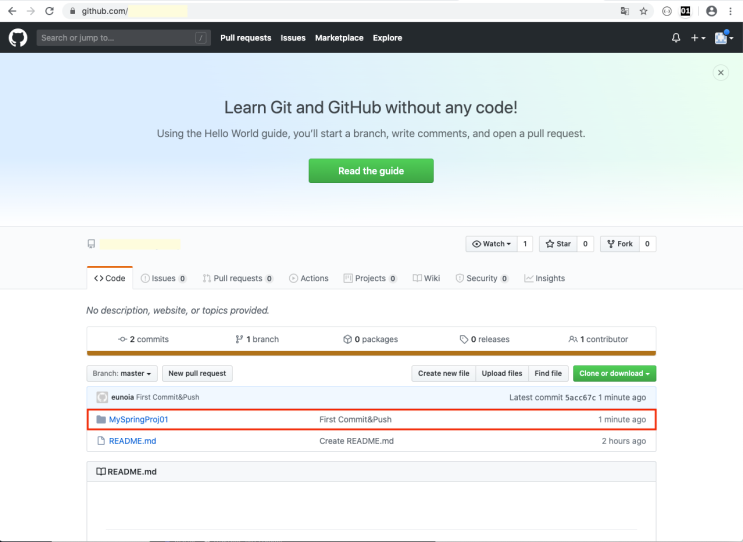View the stargazers count next to Star
Image resolution: width=743 pixels, height=542 pixels.
pyautogui.click(x=585, y=244)
